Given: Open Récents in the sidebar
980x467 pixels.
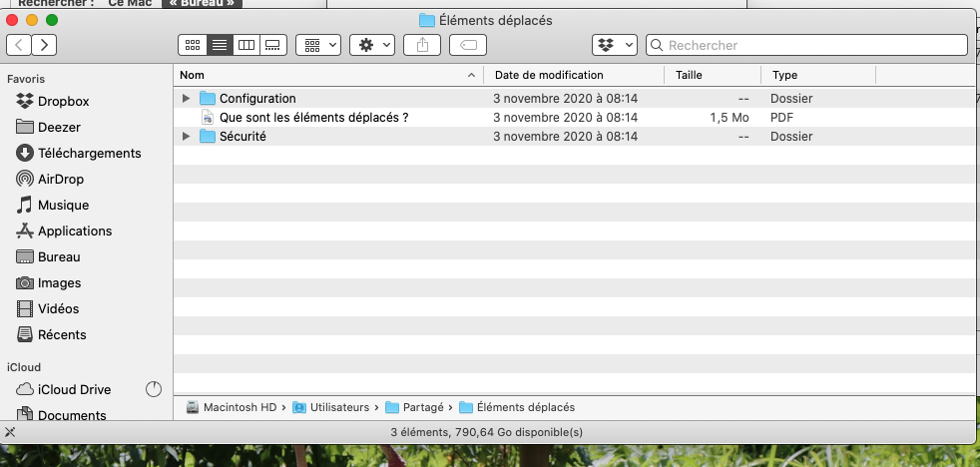Looking at the screenshot, I should (x=51, y=335).
